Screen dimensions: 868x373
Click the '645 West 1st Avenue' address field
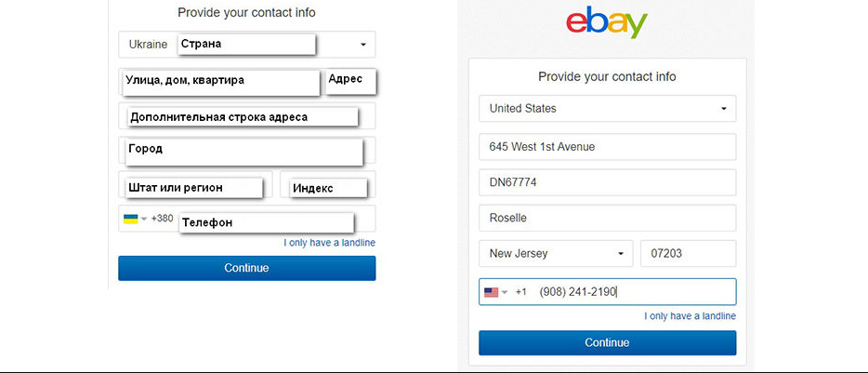point(607,147)
